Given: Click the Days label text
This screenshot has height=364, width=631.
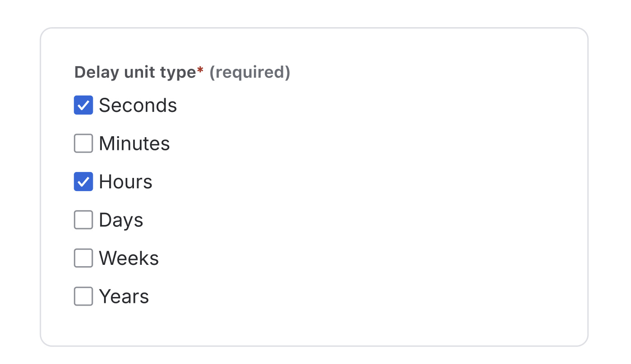Looking at the screenshot, I should [121, 220].
